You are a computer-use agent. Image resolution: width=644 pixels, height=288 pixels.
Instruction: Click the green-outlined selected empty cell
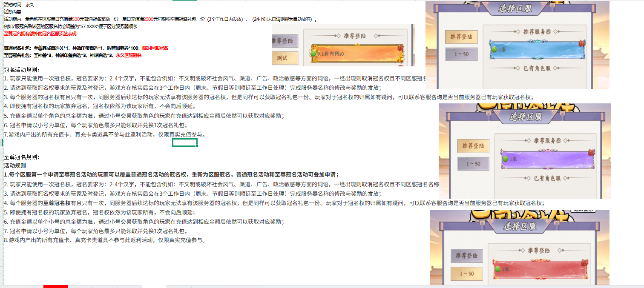[x=184, y=143]
